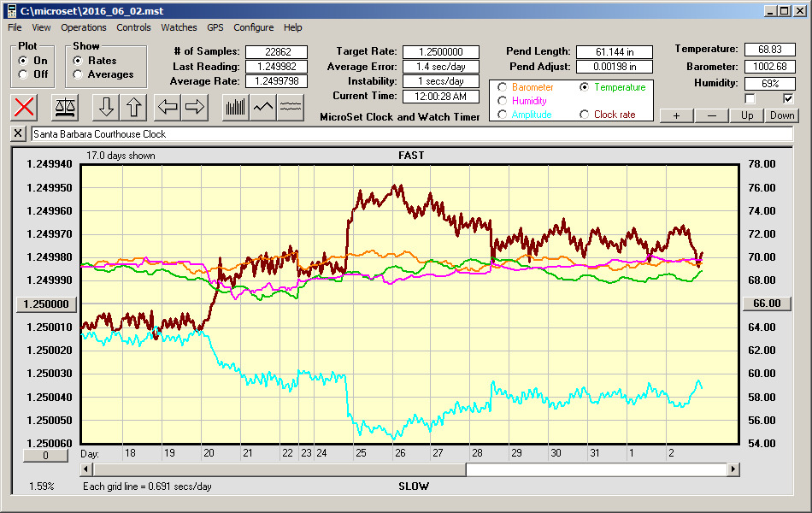
Task: Choose the Barometer trace radio button
Action: (502, 87)
